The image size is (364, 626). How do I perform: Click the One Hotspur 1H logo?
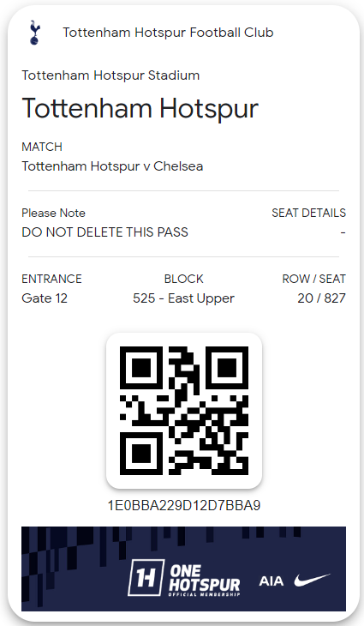click(x=146, y=577)
